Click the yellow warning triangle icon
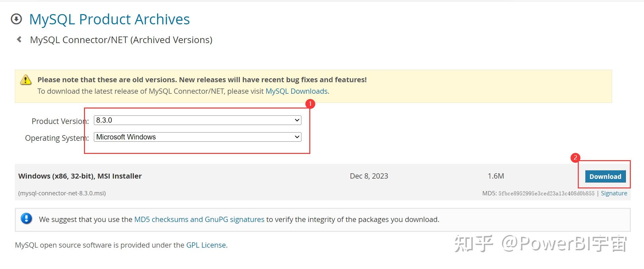 tap(26, 80)
